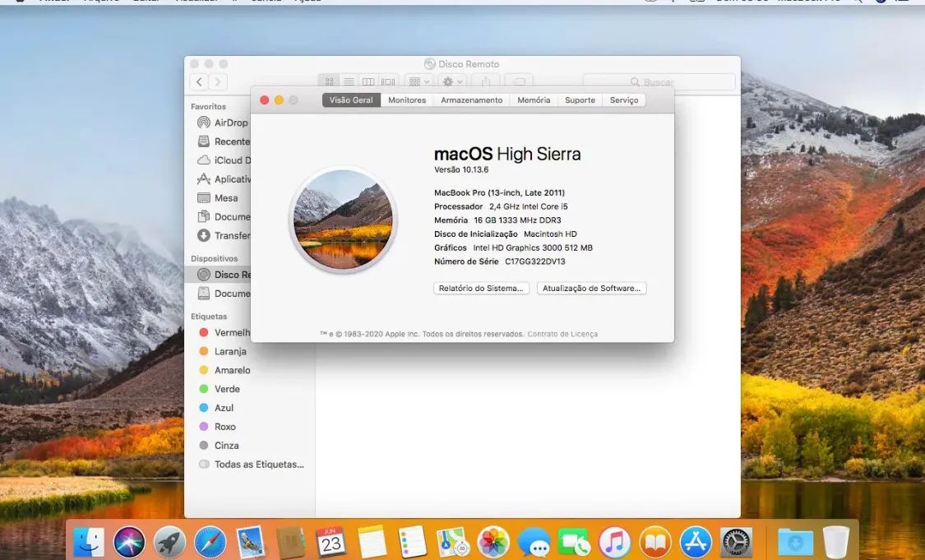Go back in Finder window
925x560 pixels.
coord(200,82)
